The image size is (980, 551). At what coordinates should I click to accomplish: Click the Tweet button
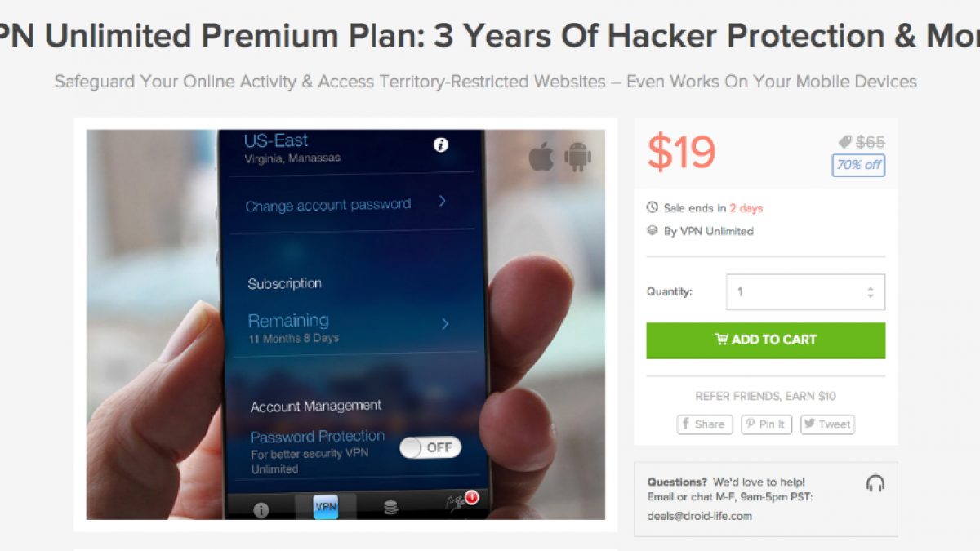(x=827, y=424)
